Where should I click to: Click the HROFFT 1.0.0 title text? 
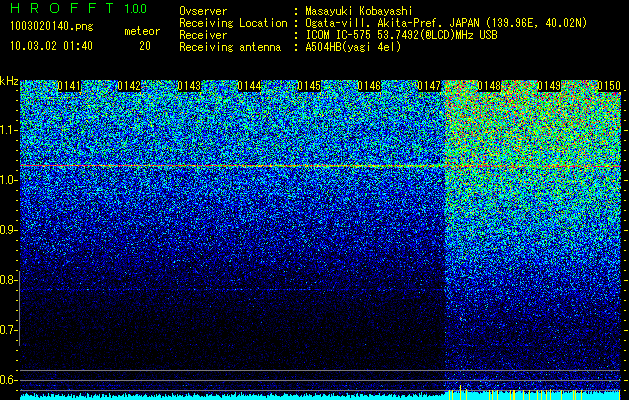click(x=79, y=8)
